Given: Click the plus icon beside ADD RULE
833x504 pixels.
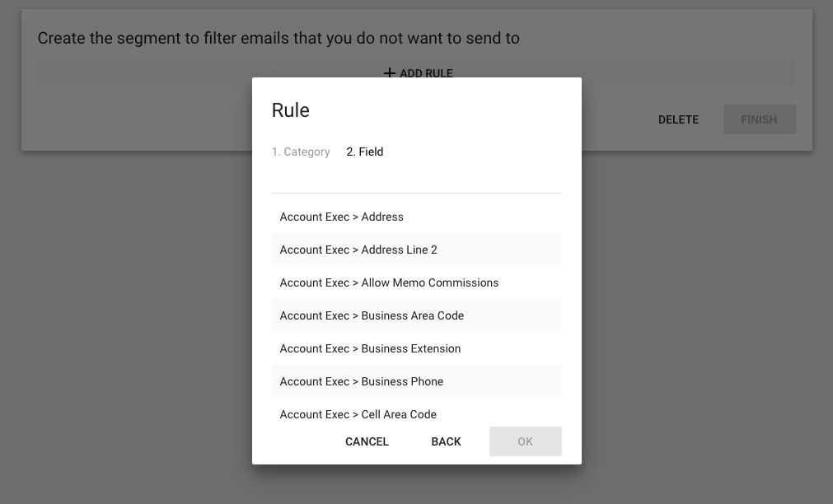Looking at the screenshot, I should pyautogui.click(x=390, y=72).
